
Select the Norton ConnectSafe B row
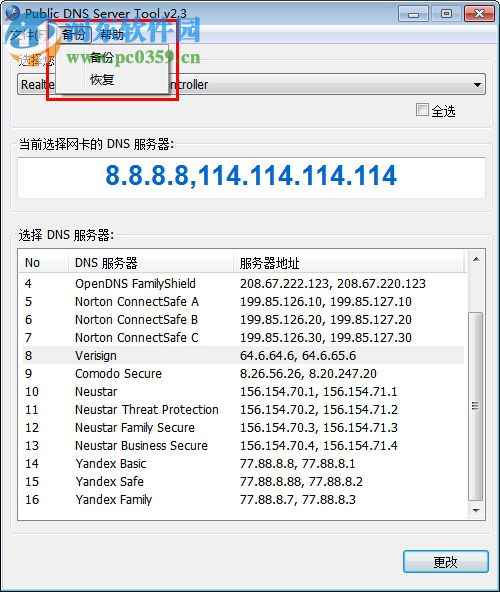[243, 319]
